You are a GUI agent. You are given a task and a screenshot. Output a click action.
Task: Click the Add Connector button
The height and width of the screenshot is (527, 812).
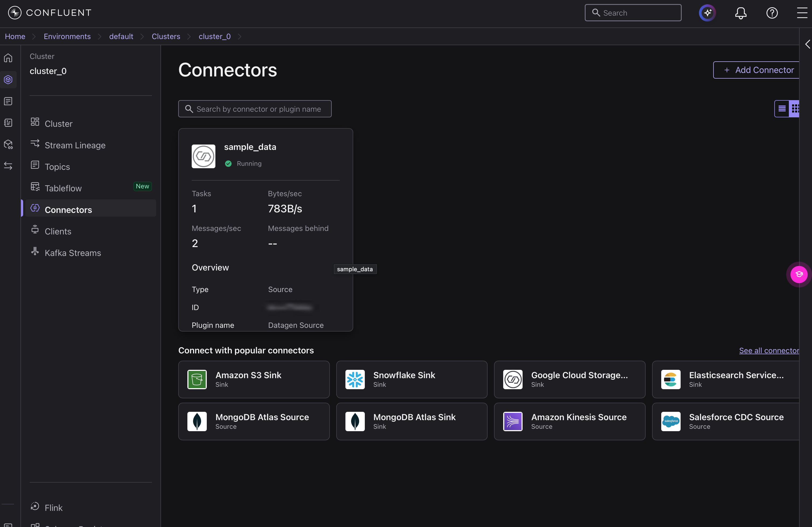[756, 70]
